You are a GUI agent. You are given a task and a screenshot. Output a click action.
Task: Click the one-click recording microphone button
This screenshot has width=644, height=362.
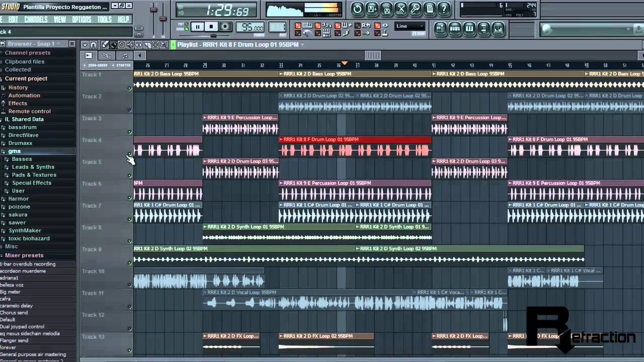coord(415,9)
